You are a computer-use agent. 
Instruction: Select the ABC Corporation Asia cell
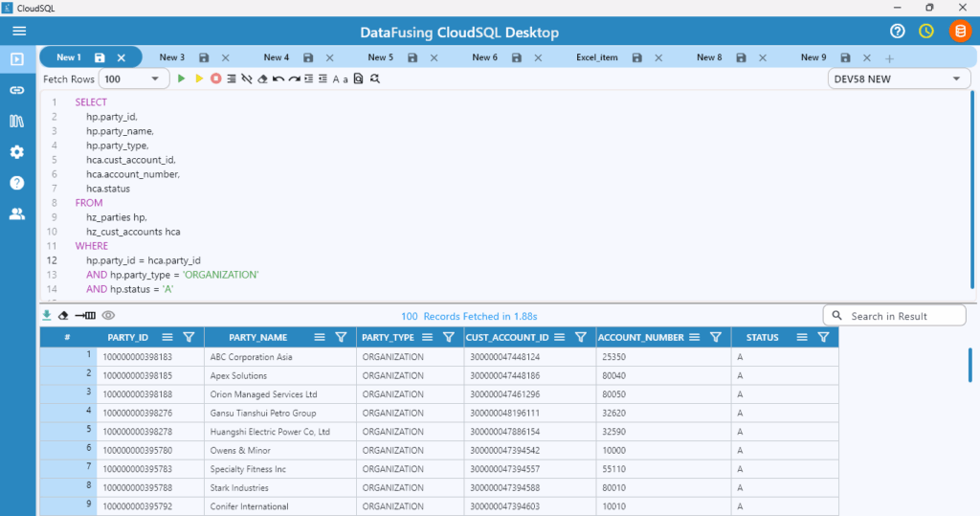(x=280, y=357)
